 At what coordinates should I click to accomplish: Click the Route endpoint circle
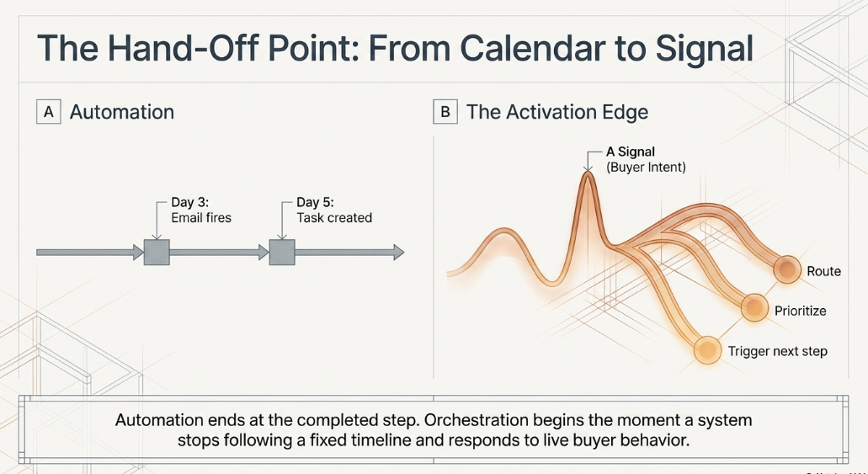coord(787,269)
